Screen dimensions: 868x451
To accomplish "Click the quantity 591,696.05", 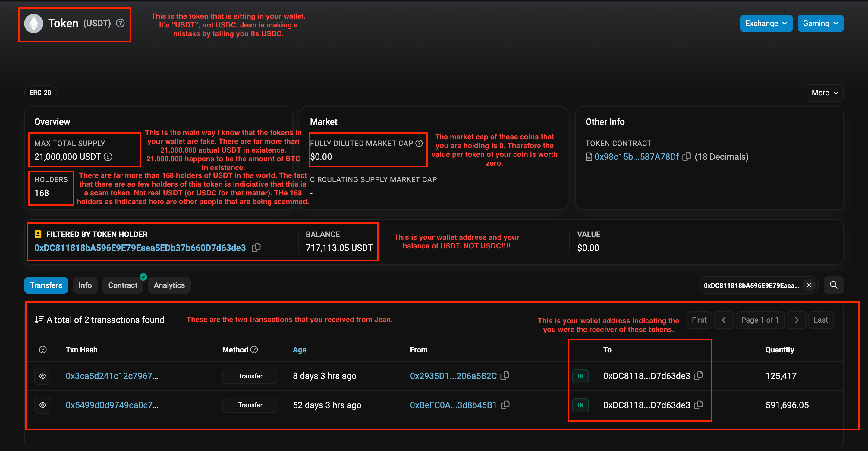I will tap(787, 405).
